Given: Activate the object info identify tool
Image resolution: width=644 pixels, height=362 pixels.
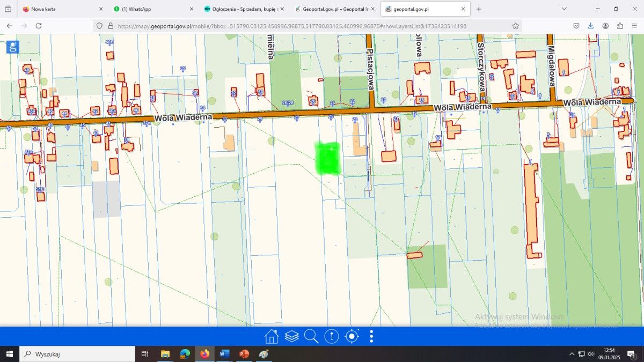Looking at the screenshot, I should pyautogui.click(x=332, y=337).
